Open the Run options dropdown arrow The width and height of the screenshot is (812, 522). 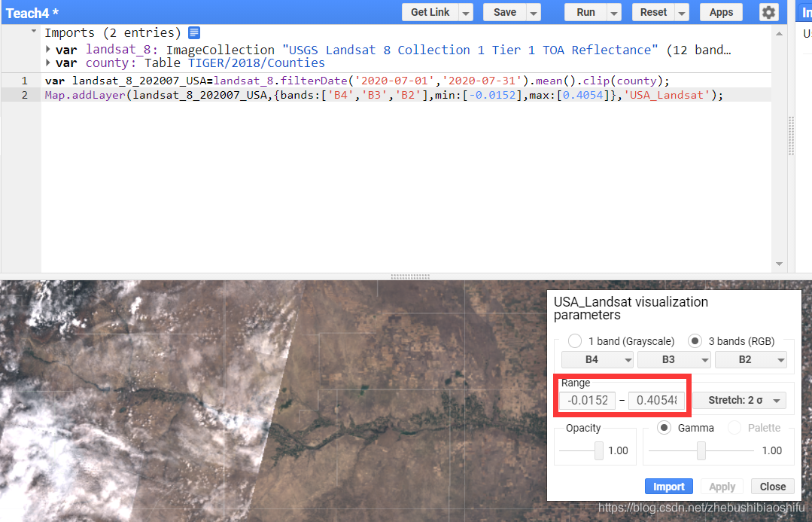614,12
